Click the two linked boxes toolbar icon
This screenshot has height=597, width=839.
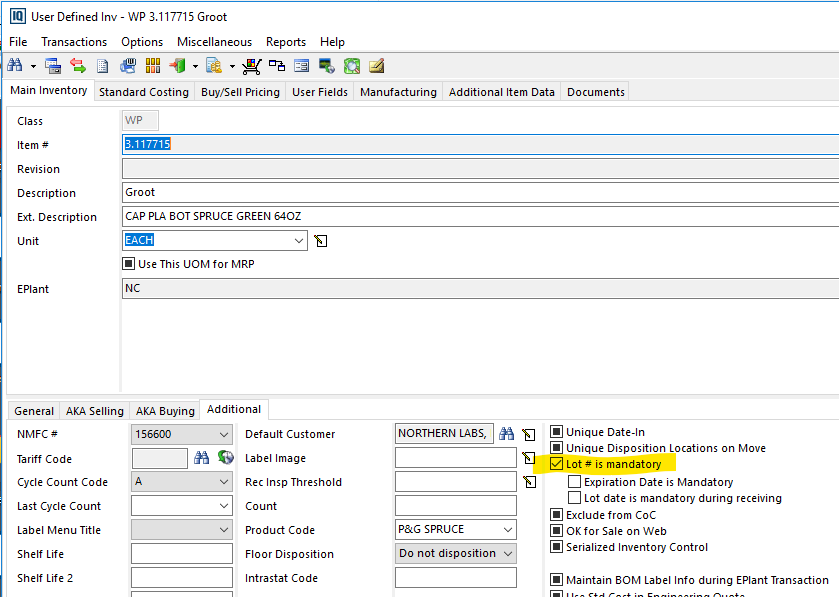click(x=277, y=66)
